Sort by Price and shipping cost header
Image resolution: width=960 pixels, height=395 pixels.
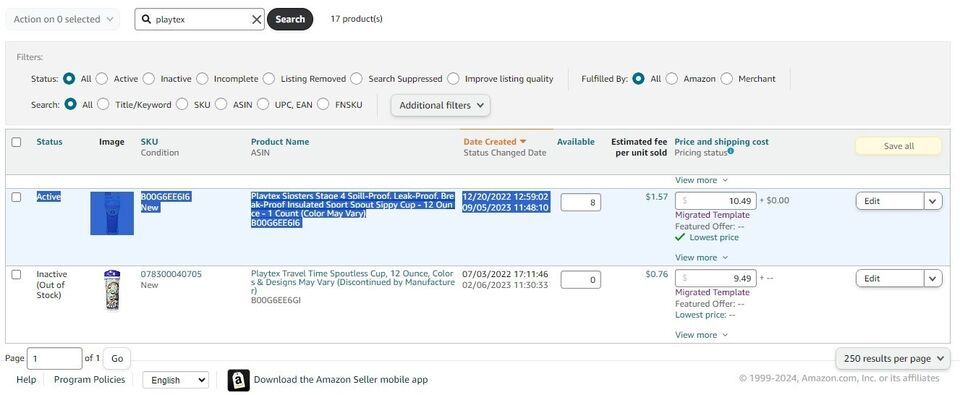pyautogui.click(x=721, y=141)
